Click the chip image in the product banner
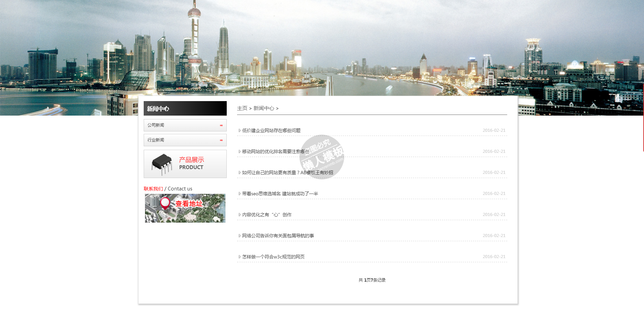Image resolution: width=644 pixels, height=314 pixels. click(x=162, y=164)
